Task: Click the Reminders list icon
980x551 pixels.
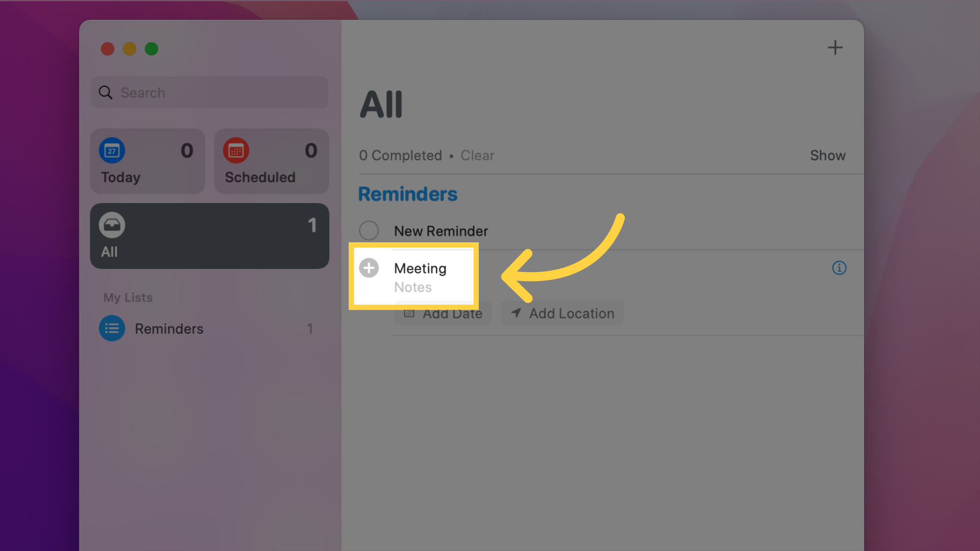Action: (112, 329)
